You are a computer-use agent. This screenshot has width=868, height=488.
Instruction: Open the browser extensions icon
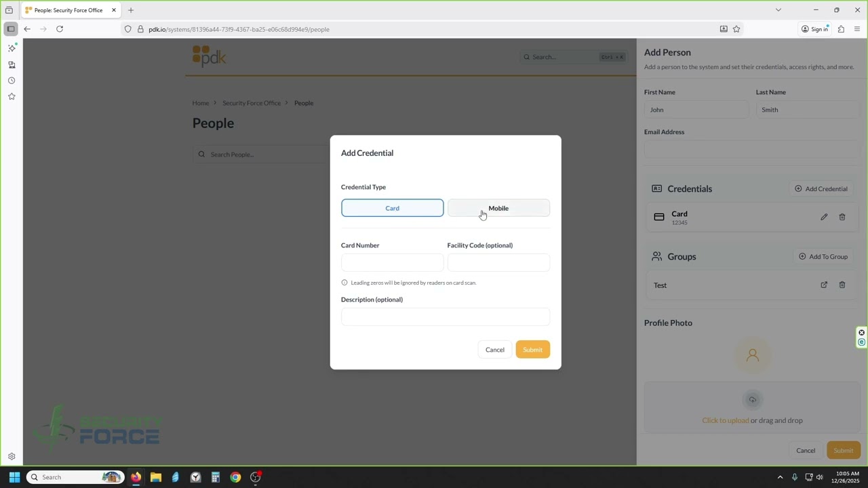(841, 29)
